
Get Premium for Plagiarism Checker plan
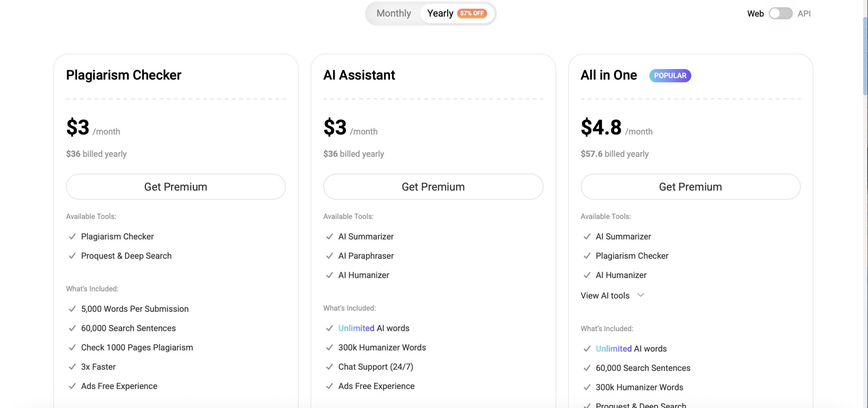176,187
